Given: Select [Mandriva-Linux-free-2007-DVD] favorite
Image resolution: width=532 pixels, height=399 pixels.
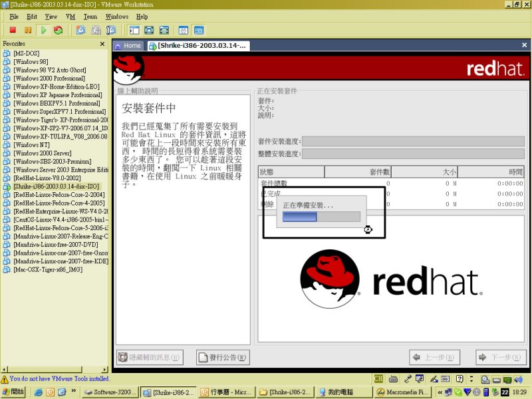Looking at the screenshot, I should pos(56,245).
